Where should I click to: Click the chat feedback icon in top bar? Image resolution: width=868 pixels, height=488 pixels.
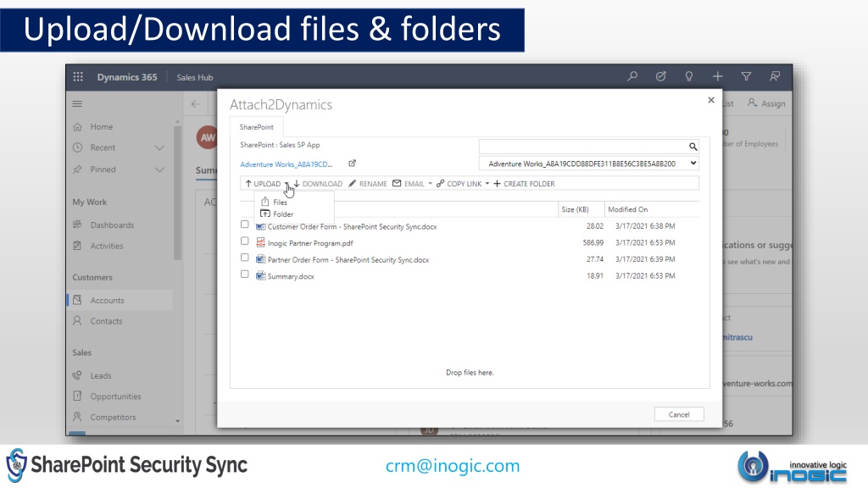[775, 76]
